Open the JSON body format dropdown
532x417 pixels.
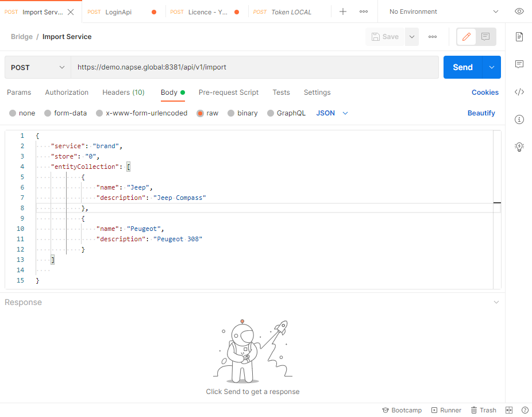(x=332, y=113)
